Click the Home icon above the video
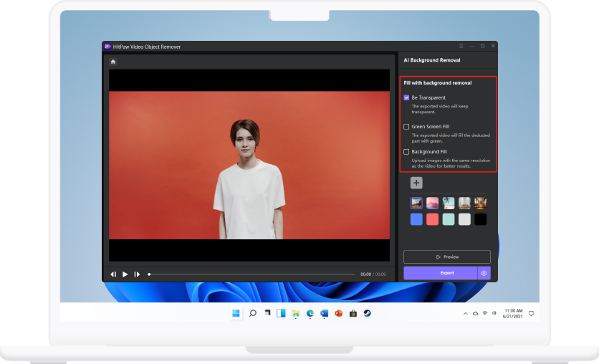599x364 pixels. 112,62
